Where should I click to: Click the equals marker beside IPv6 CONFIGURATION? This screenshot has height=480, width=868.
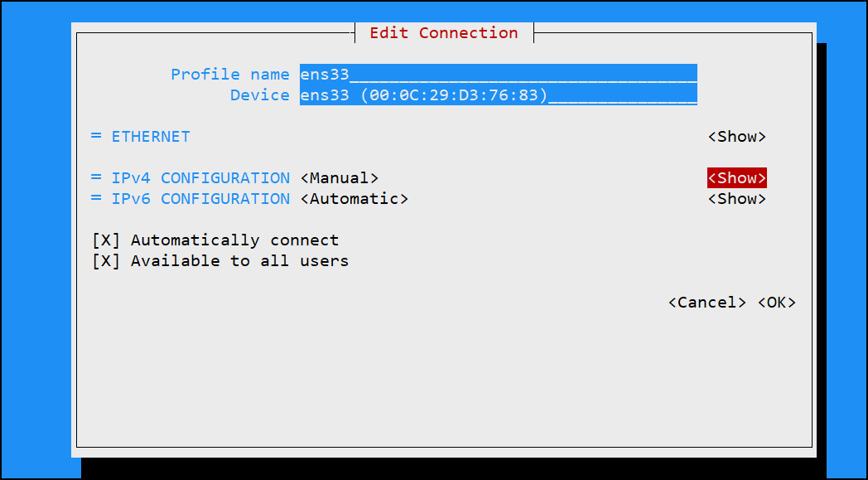(96, 198)
